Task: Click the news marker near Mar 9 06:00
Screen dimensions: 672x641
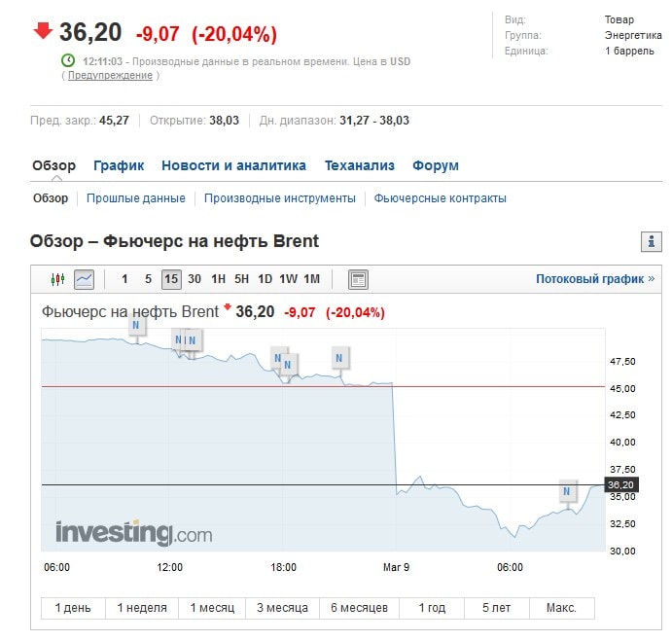Action: coord(566,492)
